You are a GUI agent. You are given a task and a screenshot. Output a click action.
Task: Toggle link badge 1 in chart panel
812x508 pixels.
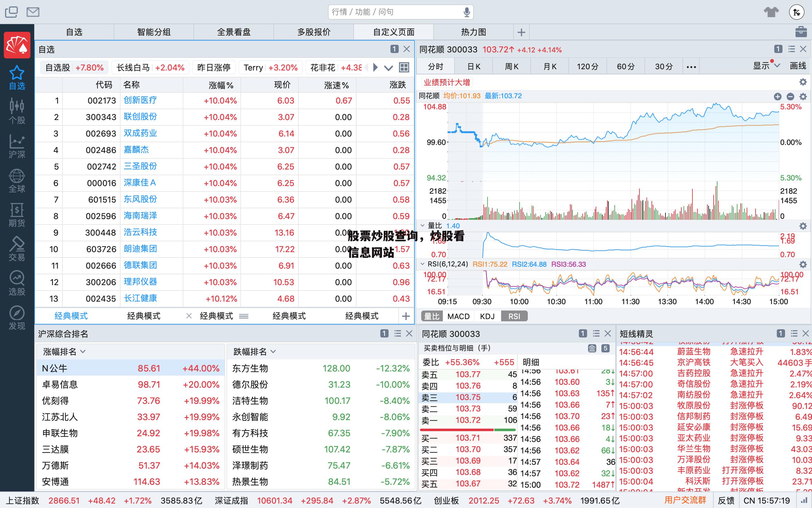pos(778,49)
